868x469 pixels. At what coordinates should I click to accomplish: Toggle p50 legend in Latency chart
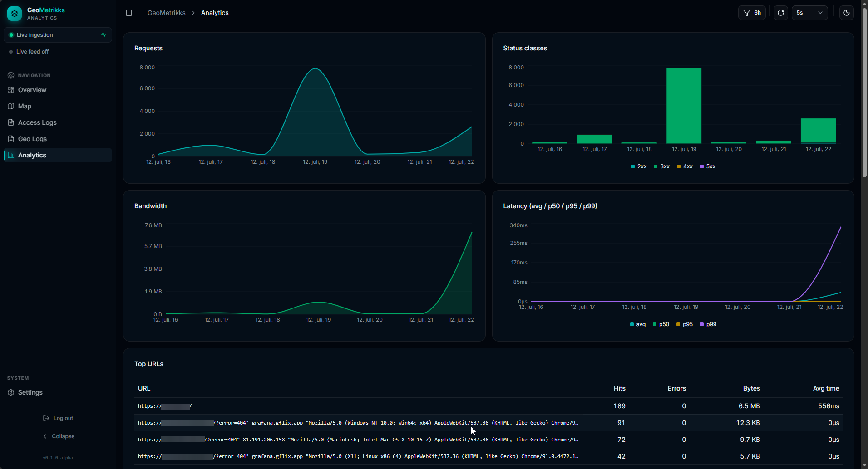pos(661,324)
